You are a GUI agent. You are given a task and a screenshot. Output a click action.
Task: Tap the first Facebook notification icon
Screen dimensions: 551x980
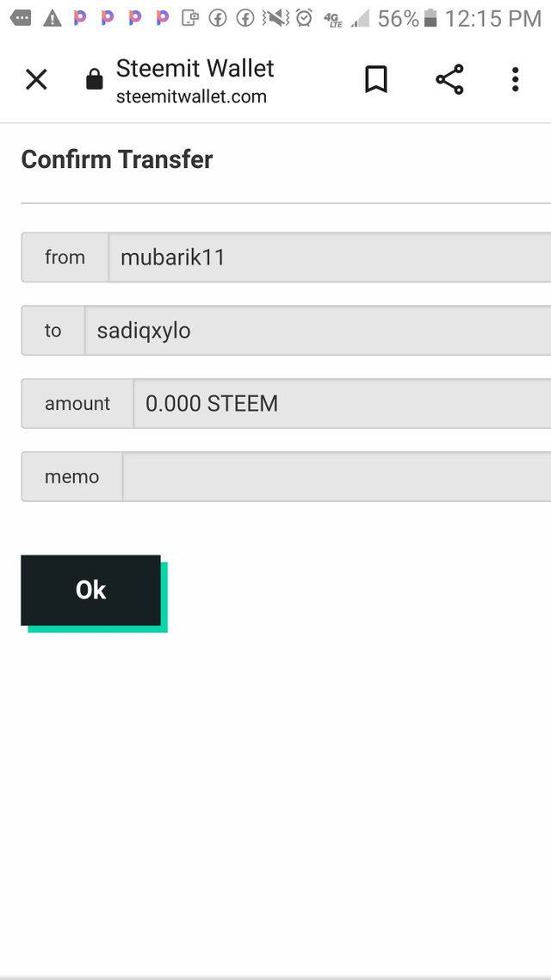coord(218,19)
